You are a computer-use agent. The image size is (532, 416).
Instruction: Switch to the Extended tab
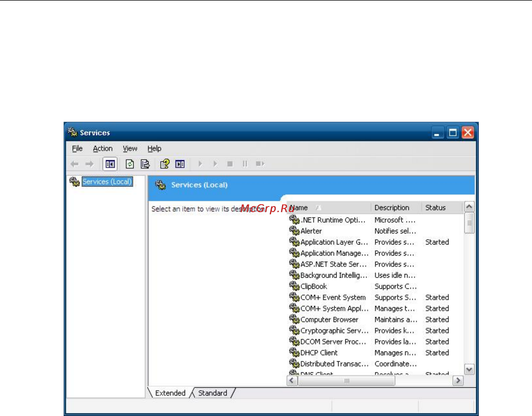[x=170, y=393]
